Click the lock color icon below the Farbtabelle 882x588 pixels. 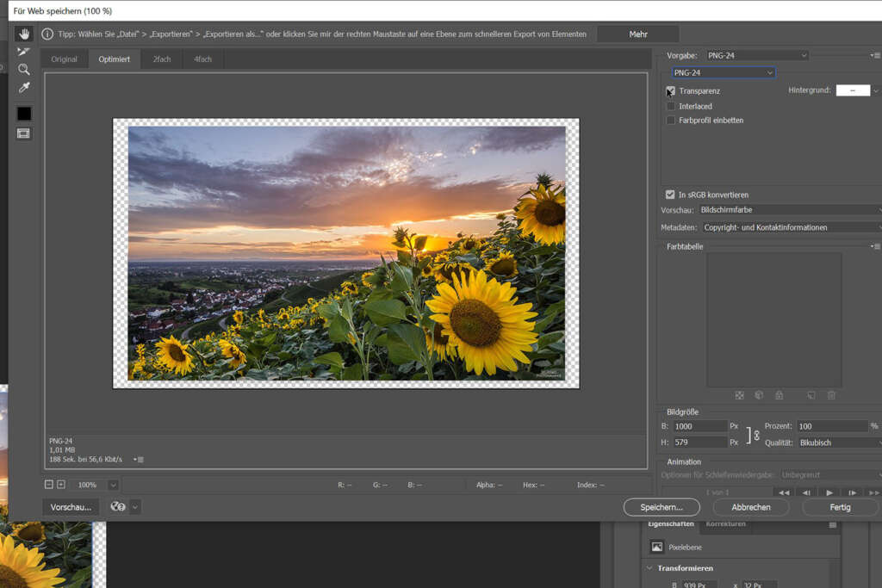click(x=780, y=395)
